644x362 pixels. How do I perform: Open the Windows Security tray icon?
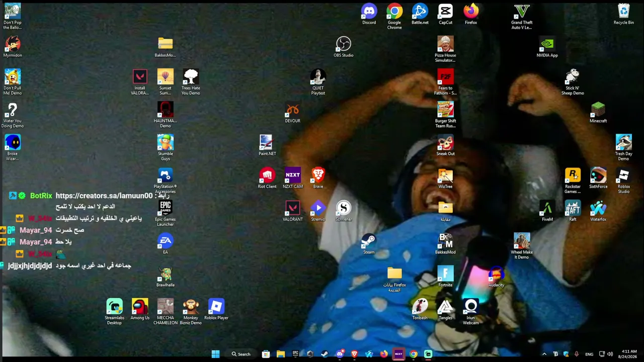pyautogui.click(x=566, y=354)
